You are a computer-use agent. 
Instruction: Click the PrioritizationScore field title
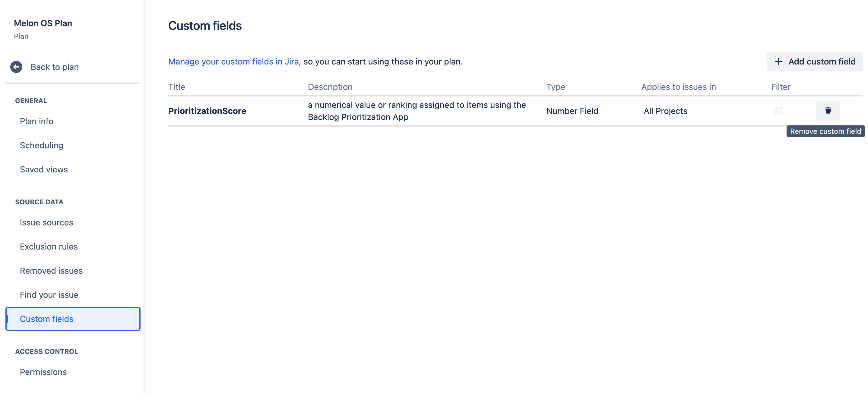click(x=207, y=111)
